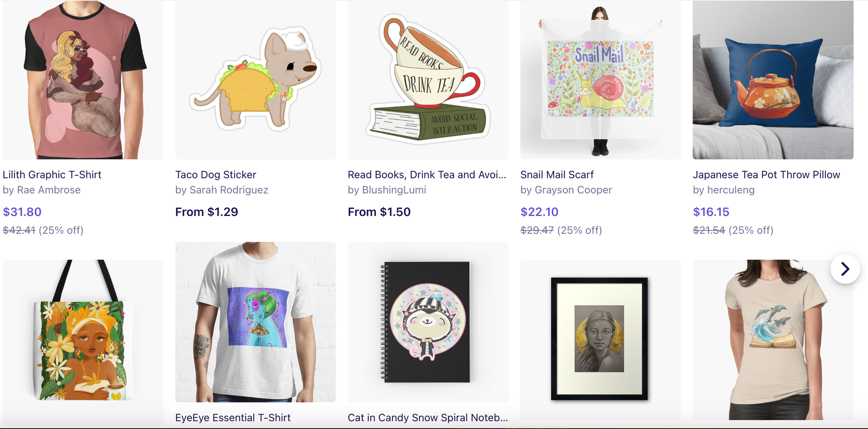
Task: Click the Lilith Graphic T-Shirt title
Action: [x=52, y=175]
